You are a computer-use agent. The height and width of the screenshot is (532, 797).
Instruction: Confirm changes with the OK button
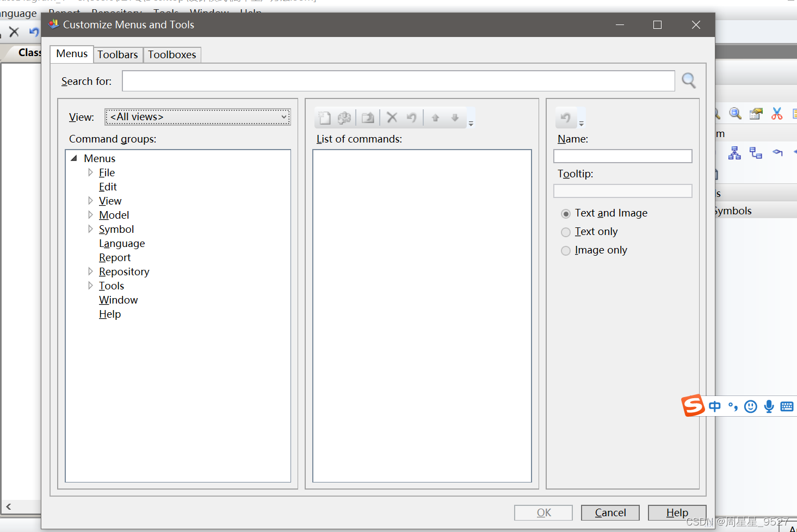coord(543,512)
